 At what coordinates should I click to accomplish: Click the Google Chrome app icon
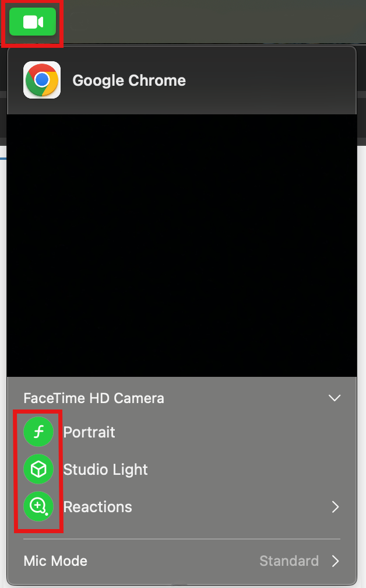click(x=42, y=80)
